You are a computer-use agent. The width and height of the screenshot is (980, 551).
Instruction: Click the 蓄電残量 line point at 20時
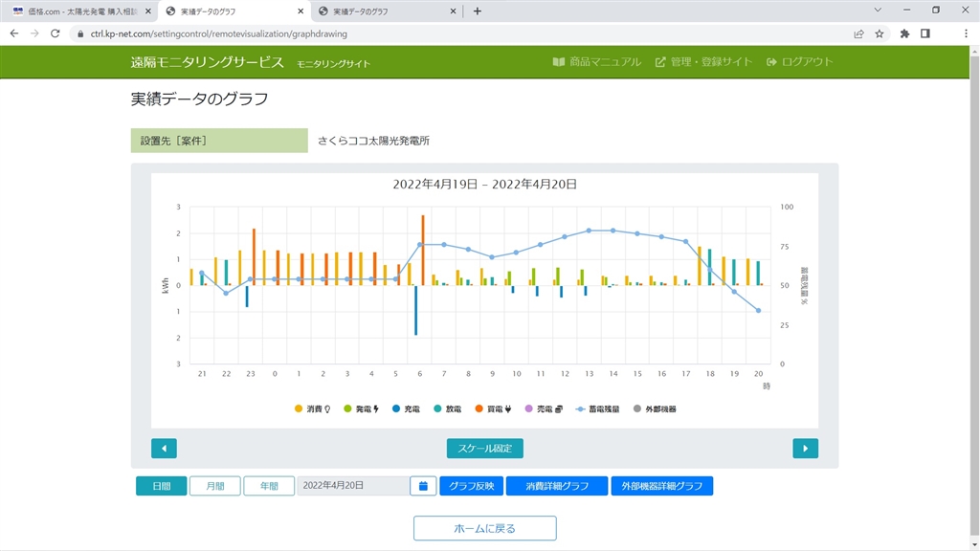pyautogui.click(x=759, y=311)
